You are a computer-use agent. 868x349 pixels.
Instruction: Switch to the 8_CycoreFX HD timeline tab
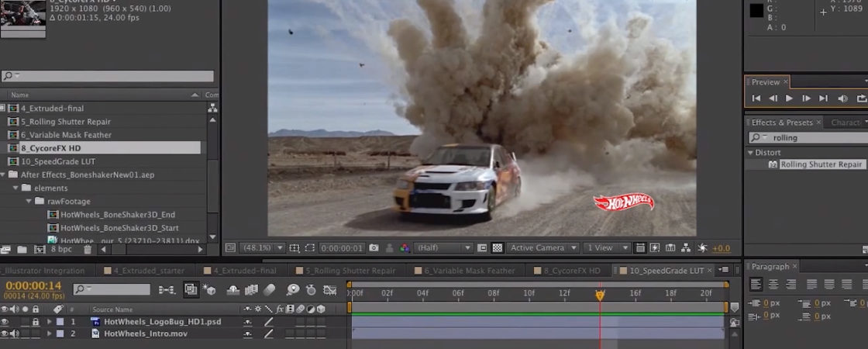(x=572, y=271)
